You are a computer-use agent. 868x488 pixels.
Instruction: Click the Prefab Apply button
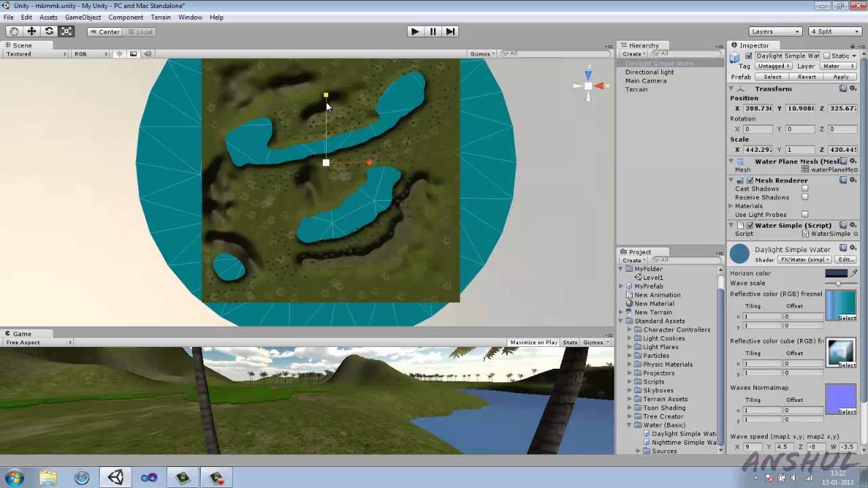[x=841, y=77]
